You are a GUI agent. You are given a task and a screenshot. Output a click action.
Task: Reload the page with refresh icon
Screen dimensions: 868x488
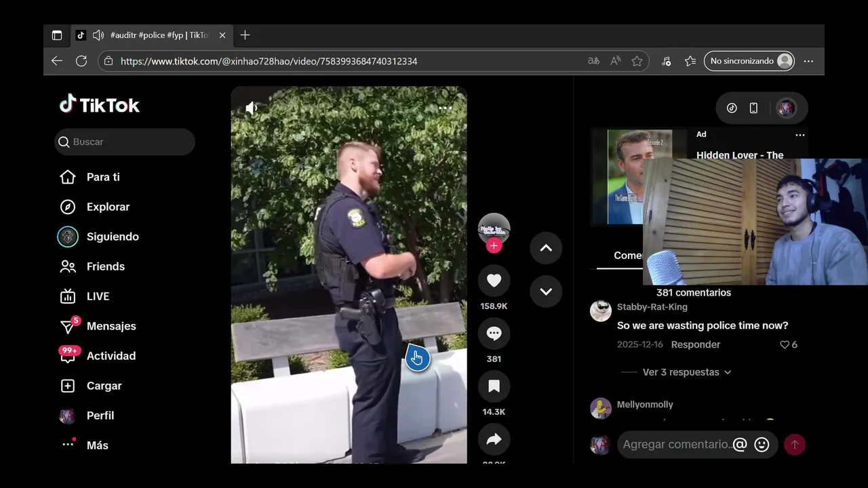81,61
